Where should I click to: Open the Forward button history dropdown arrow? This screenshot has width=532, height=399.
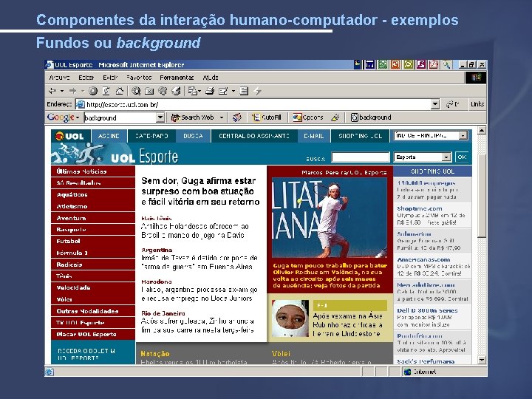point(83,91)
